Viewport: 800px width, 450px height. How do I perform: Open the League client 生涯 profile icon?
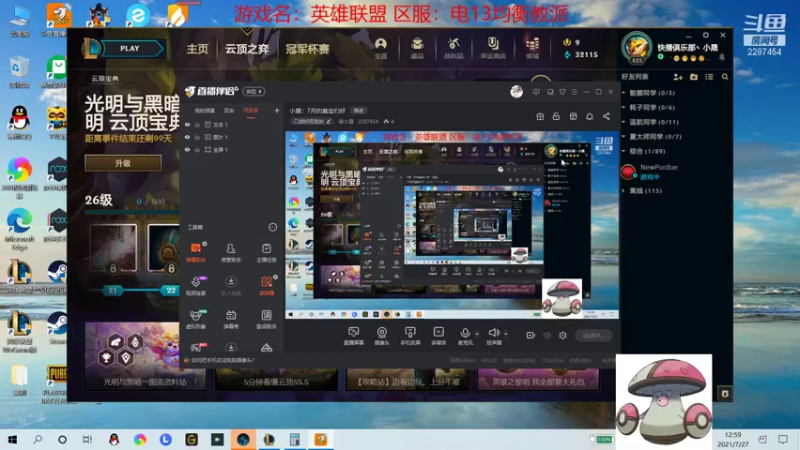(x=381, y=48)
